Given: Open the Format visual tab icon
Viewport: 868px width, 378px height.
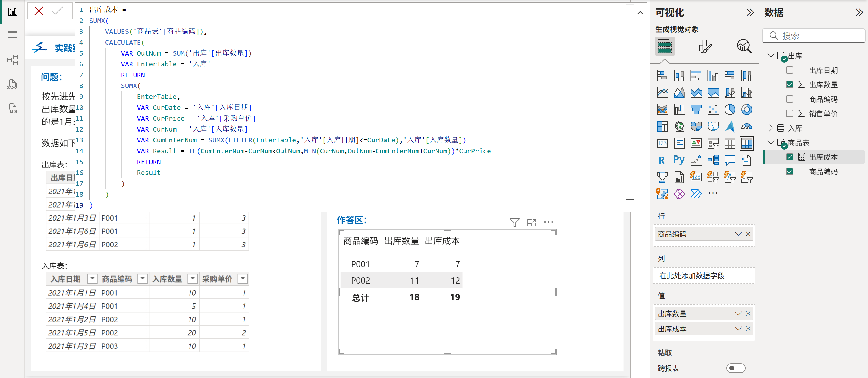Looking at the screenshot, I should tap(704, 46).
